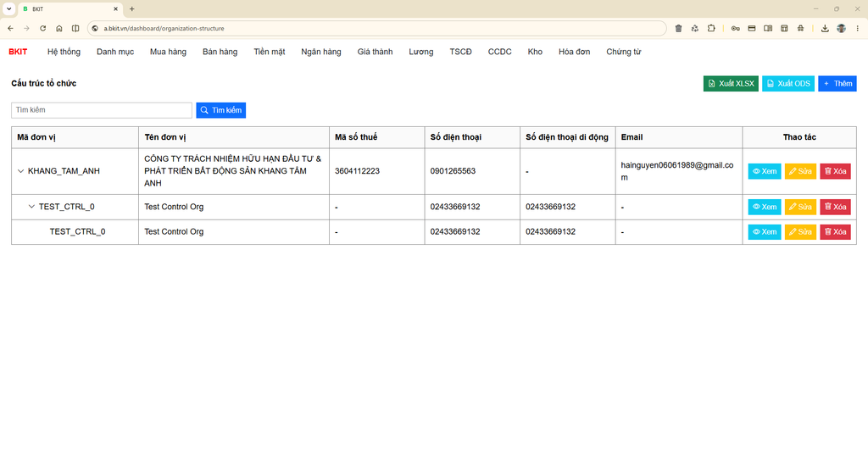Click the trash can extension icon
Screen dimensions: 868x466
coord(679,28)
